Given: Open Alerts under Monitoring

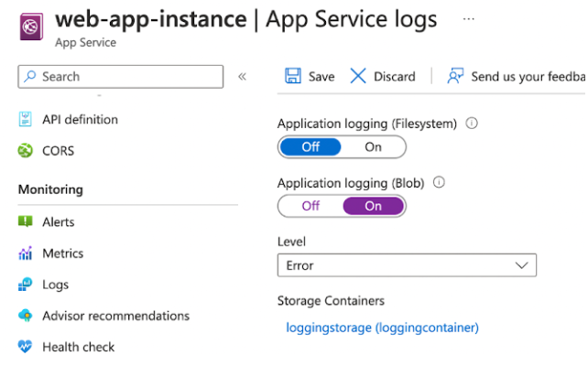Looking at the screenshot, I should click(x=59, y=222).
